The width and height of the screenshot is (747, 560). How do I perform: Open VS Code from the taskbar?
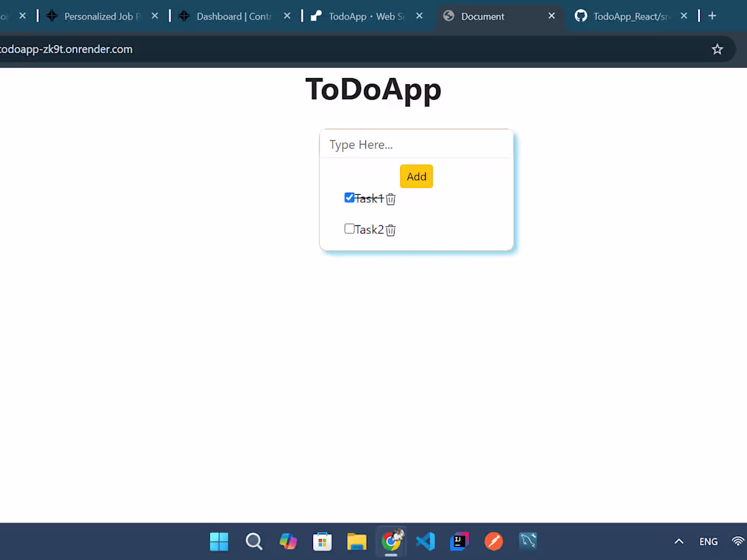coord(425,541)
